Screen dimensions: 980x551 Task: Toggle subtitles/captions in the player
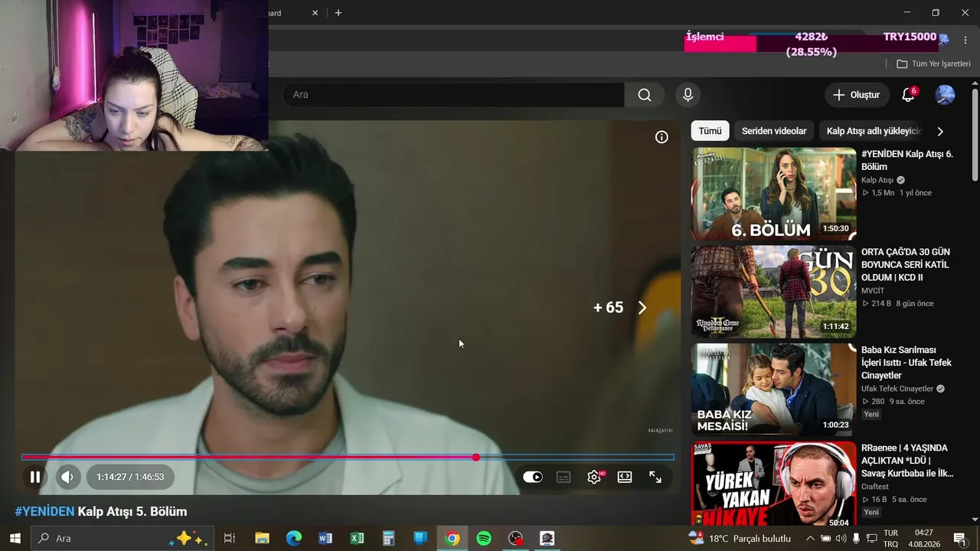click(563, 477)
